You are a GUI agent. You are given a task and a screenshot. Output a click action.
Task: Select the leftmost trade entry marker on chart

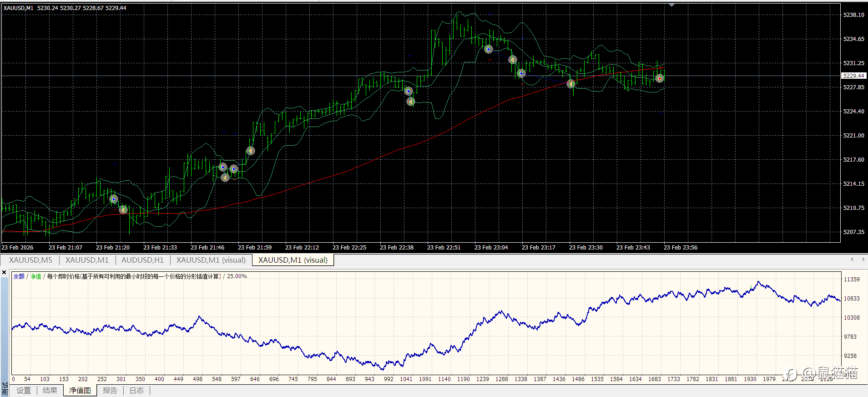tap(114, 199)
